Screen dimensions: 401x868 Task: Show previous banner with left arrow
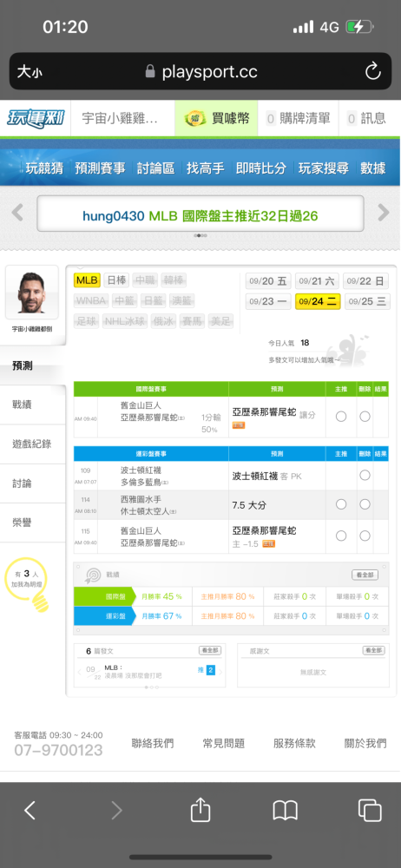(17, 213)
